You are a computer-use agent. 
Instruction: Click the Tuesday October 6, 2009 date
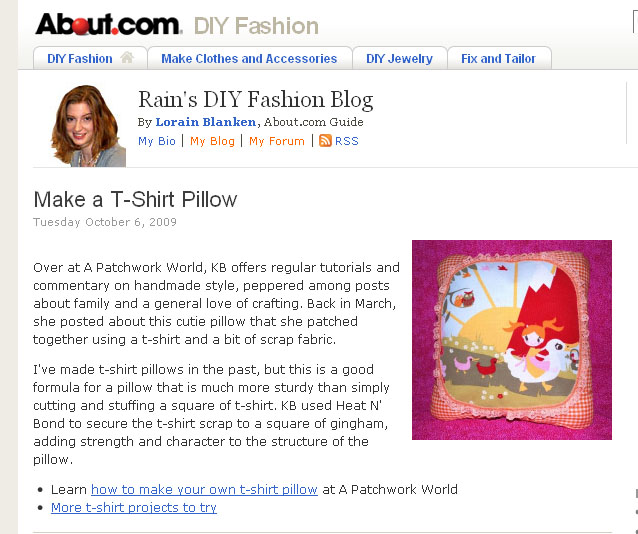[105, 222]
